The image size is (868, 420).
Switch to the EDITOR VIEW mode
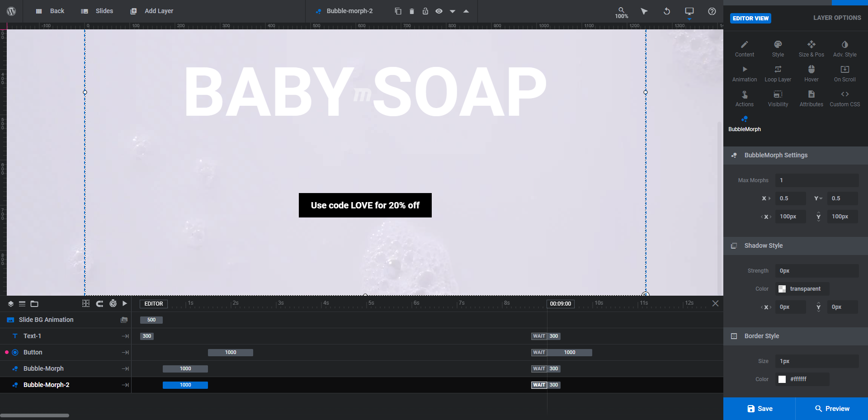(x=750, y=18)
